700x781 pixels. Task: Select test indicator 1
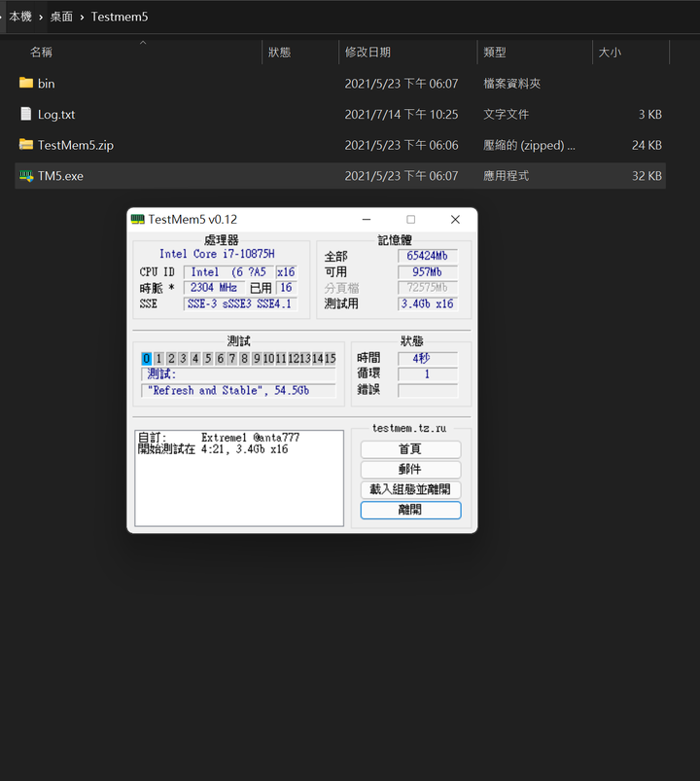(158, 358)
